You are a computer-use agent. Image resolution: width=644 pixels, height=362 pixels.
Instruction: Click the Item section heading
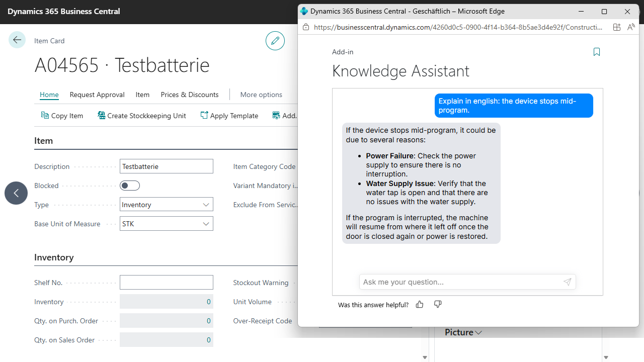coord(43,141)
